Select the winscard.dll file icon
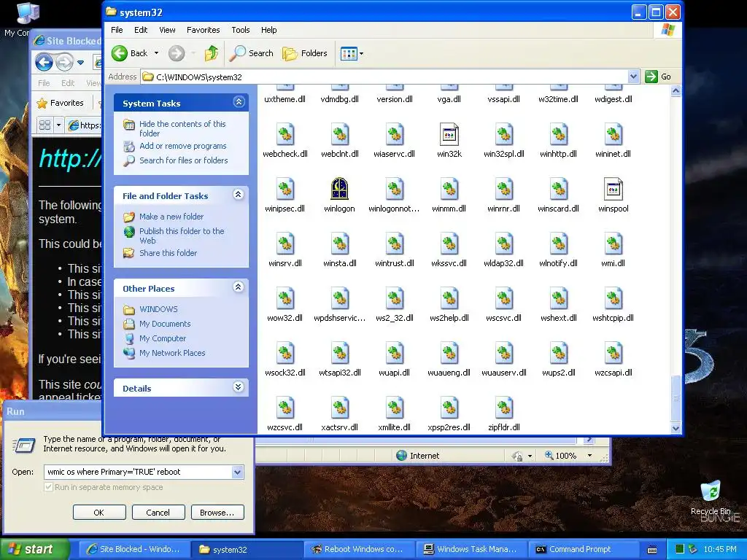Viewport: 747px width, 560px height. (558, 189)
